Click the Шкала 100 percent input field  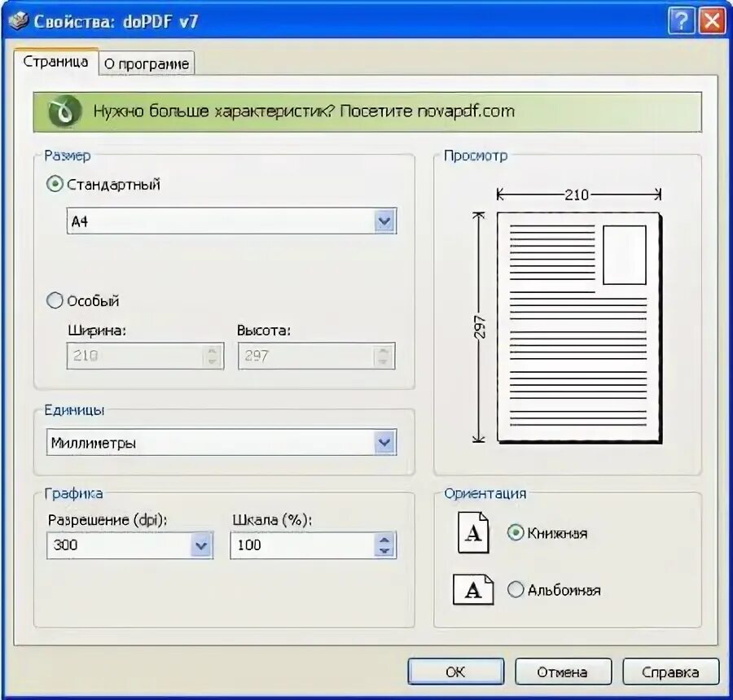coord(314,545)
